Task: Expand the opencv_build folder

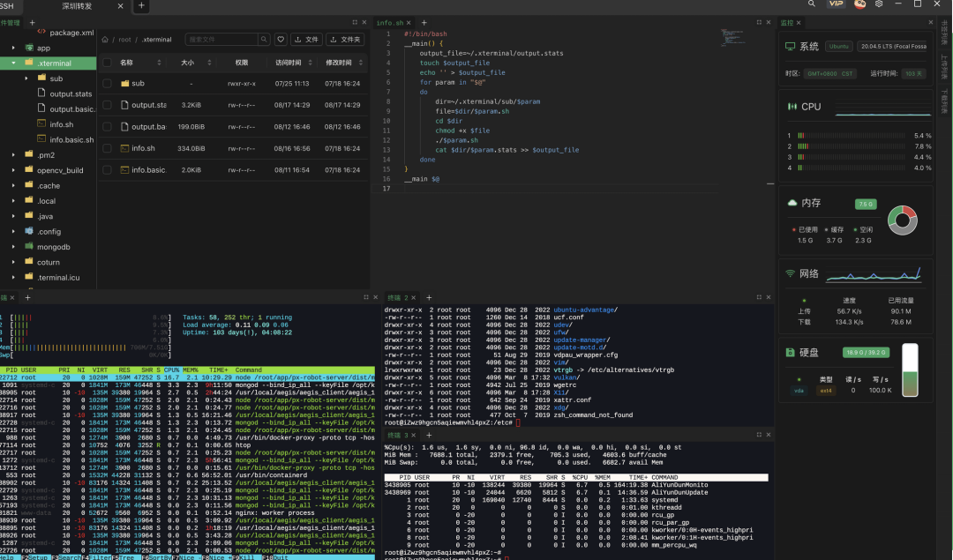Action: pyautogui.click(x=13, y=170)
